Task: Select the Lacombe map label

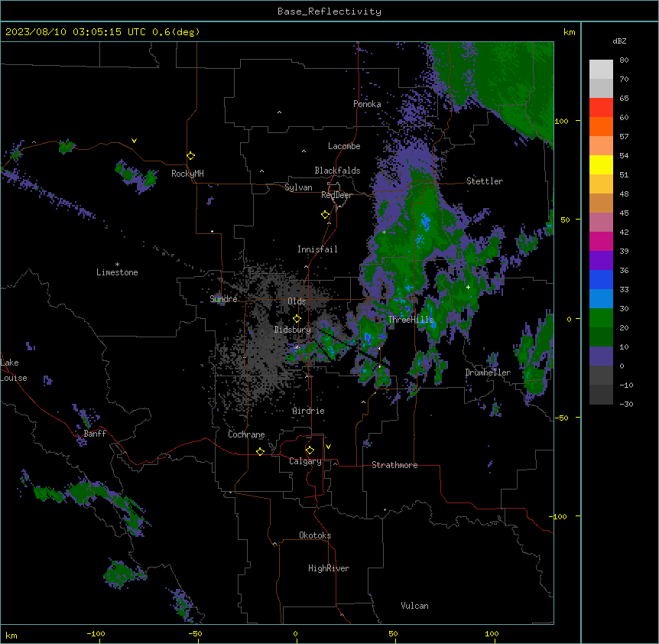Action: pyautogui.click(x=344, y=146)
